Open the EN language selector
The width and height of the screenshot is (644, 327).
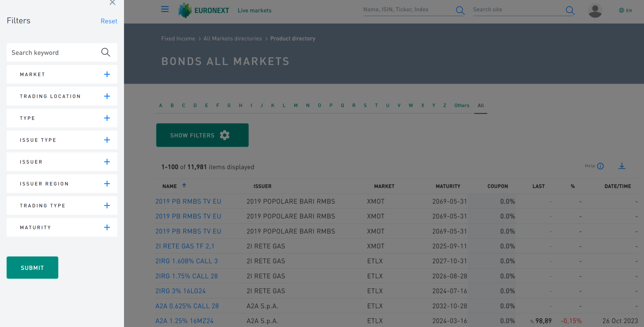[x=625, y=10]
